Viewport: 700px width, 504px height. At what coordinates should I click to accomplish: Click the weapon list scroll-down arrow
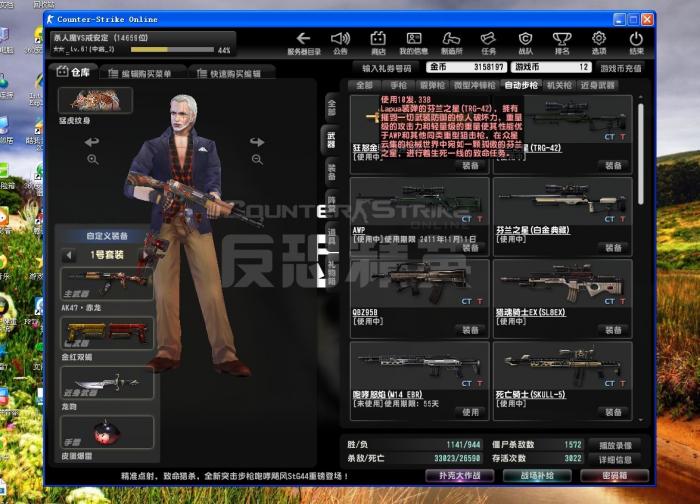point(641,420)
